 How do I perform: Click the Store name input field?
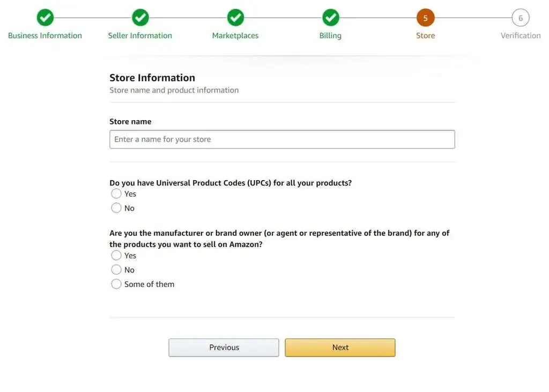(x=282, y=139)
